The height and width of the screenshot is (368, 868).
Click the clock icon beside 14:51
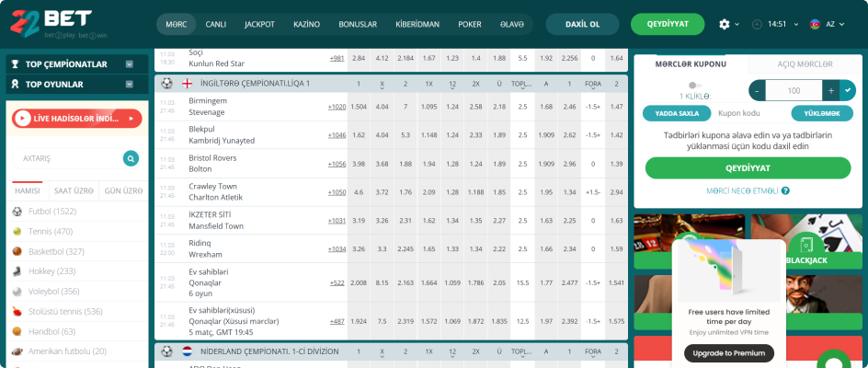coord(757,25)
